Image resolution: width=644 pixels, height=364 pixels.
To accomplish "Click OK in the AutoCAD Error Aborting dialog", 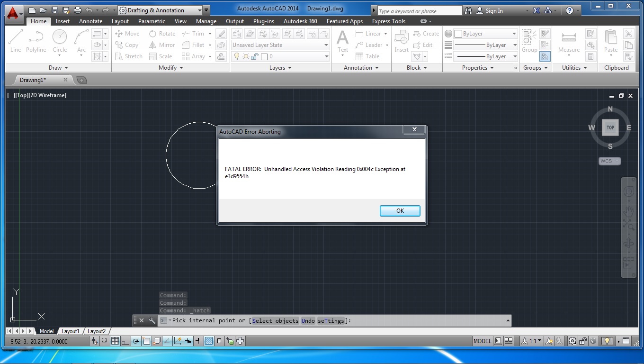I will click(x=400, y=211).
